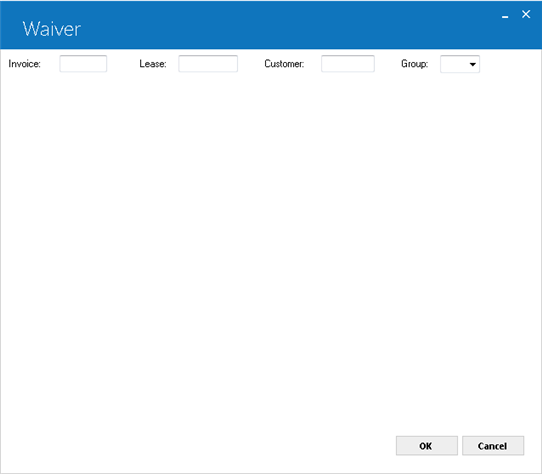542x474 pixels.
Task: Click the Customer label
Action: pyautogui.click(x=284, y=64)
